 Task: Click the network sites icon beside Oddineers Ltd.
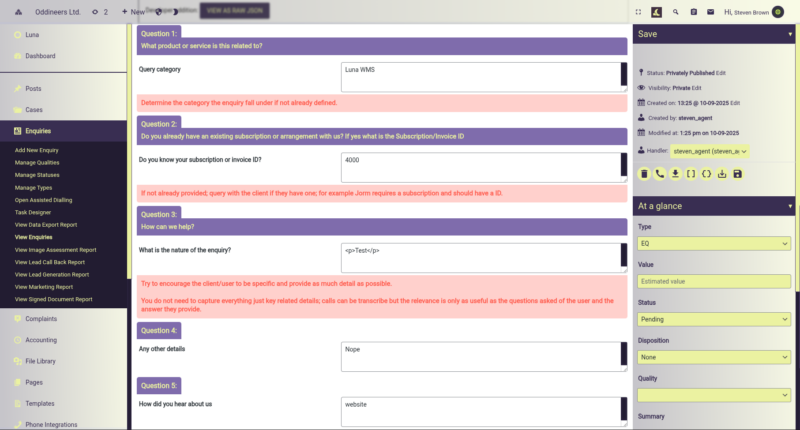[x=18, y=12]
